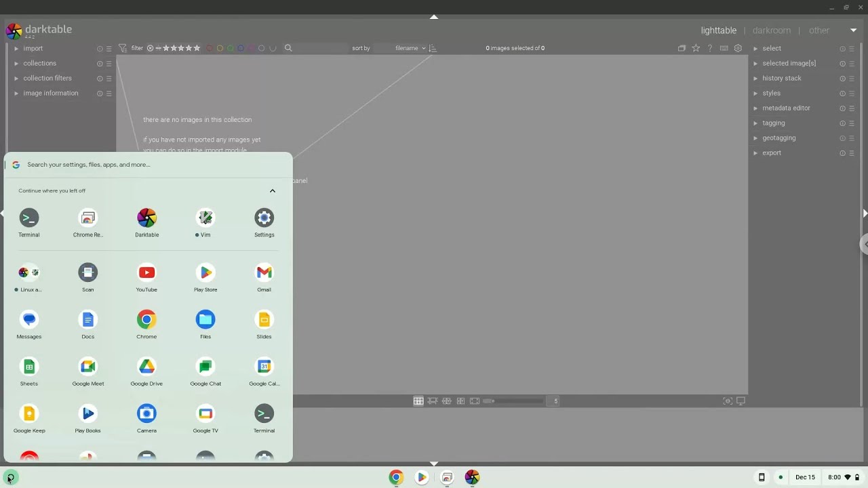This screenshot has height=488, width=868.
Task: Open view switcher dropdown arrow beside other
Action: 853,30
